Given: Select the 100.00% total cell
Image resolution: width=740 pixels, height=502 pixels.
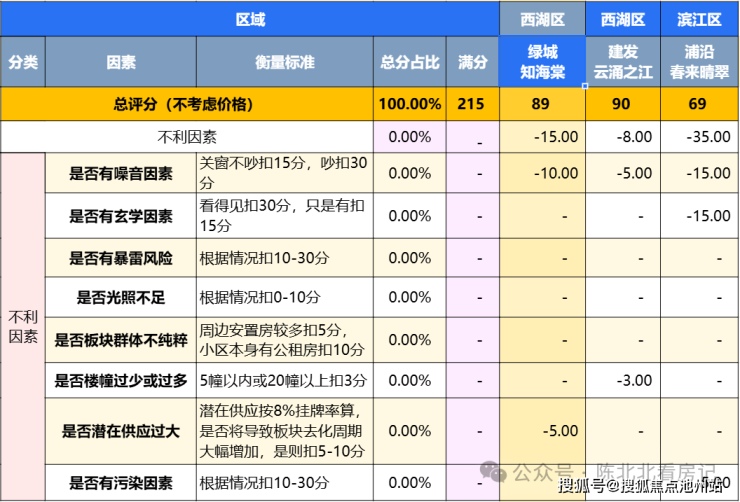Looking at the screenshot, I should 410,104.
